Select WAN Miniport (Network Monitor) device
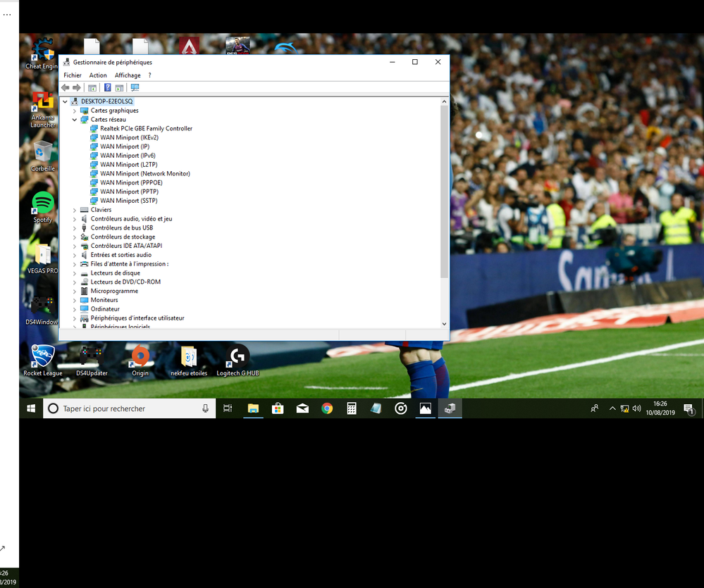Screen dimensions: 704x588 pos(144,174)
